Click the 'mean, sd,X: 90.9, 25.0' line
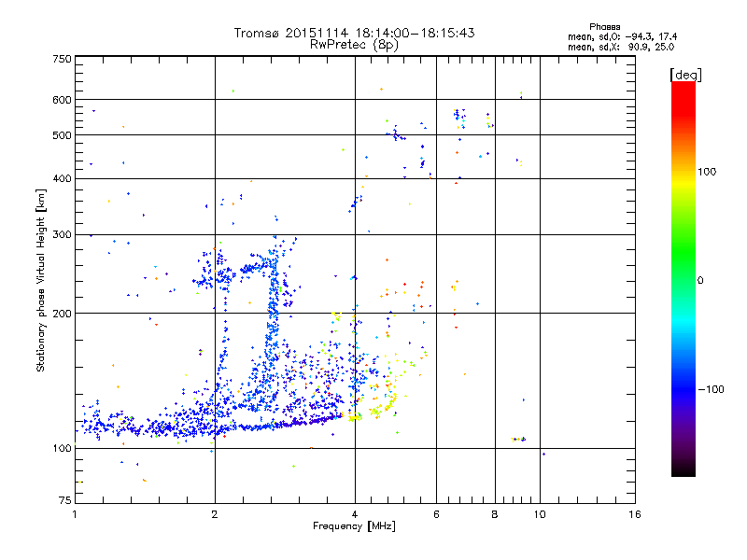This screenshot has width=747, height=560. point(621,47)
